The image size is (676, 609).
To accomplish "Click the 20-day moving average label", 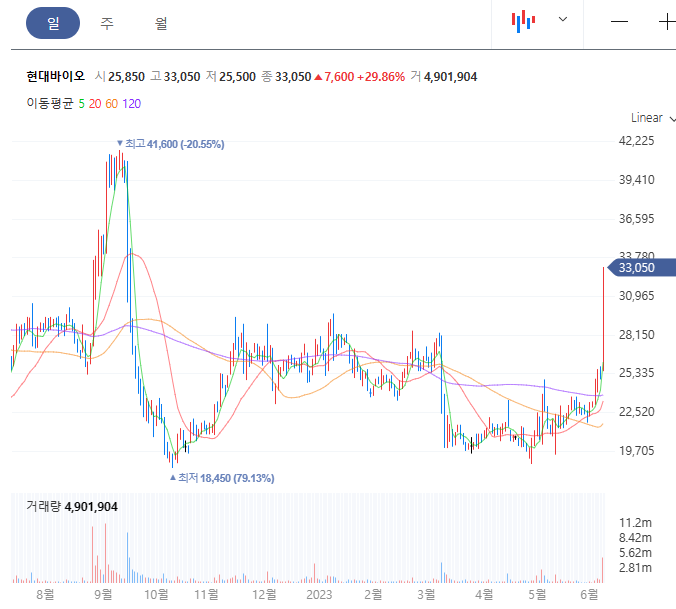I will 95,104.
